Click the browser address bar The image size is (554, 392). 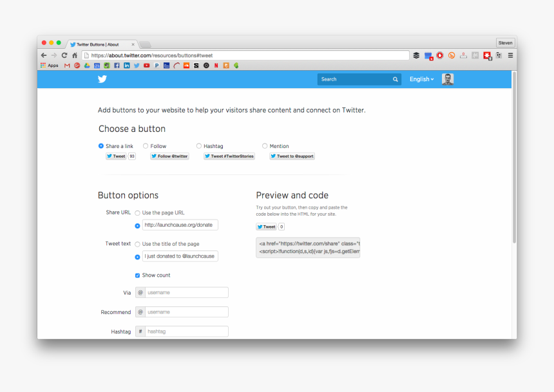[x=245, y=55]
